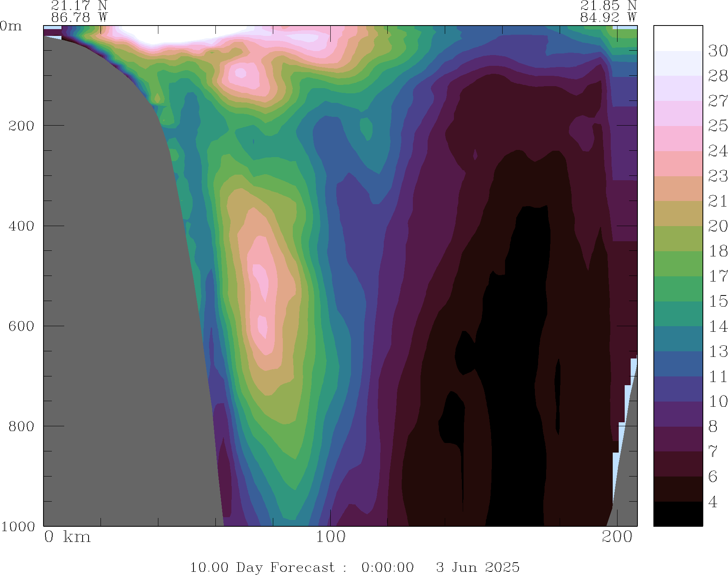Click the "13" label on the color scale
Viewport: 728px width, 575px height.
pyautogui.click(x=718, y=352)
